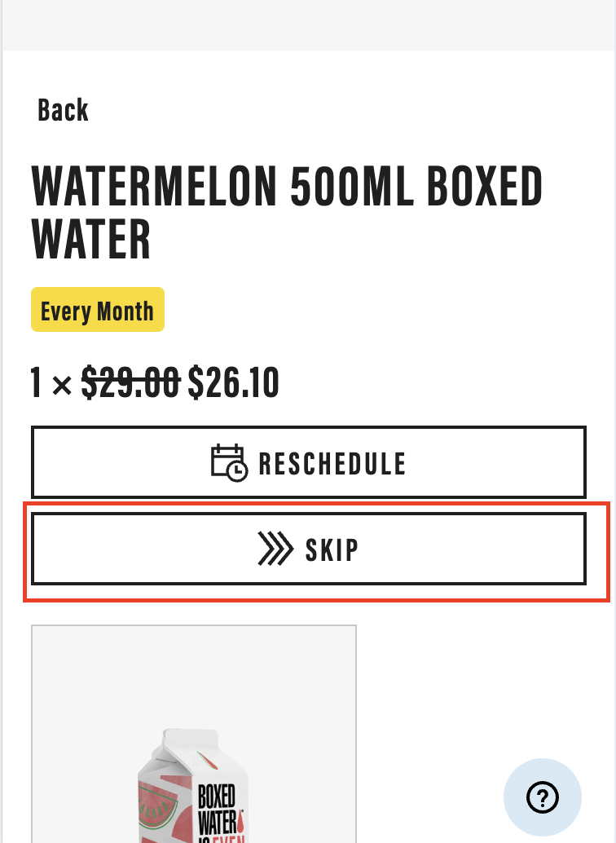
Task: Open help via the question mark icon
Action: click(x=543, y=797)
